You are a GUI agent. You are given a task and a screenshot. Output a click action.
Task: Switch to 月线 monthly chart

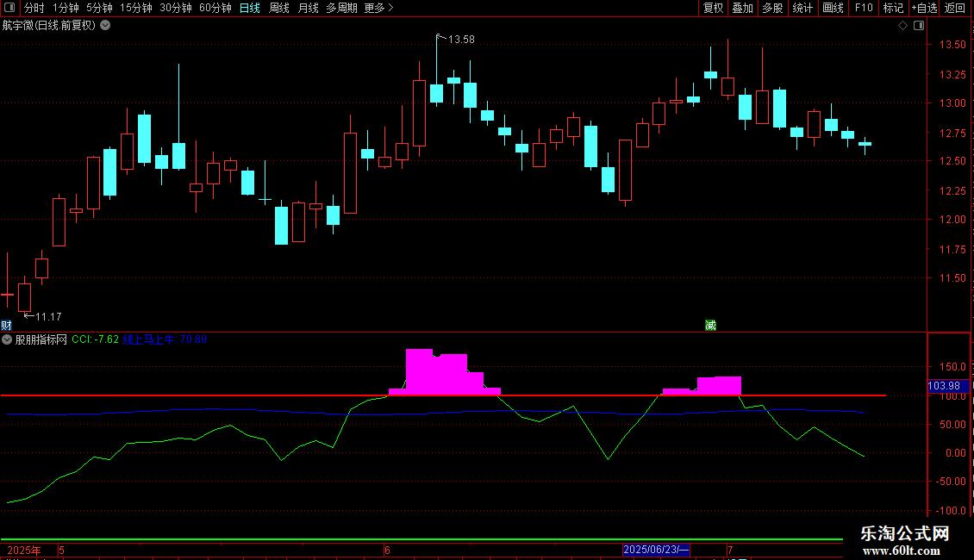coord(308,8)
